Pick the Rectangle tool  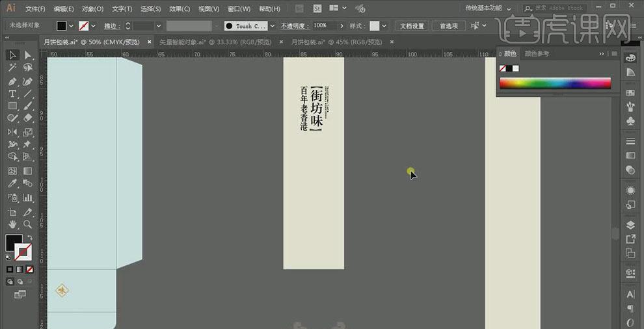click(12, 106)
